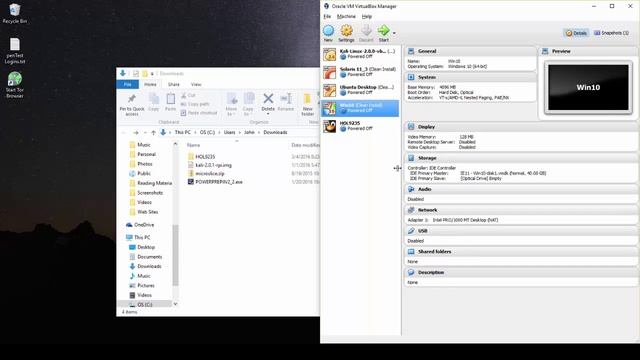
Task: Select the Recycle Bin desktop icon
Action: click(x=14, y=13)
